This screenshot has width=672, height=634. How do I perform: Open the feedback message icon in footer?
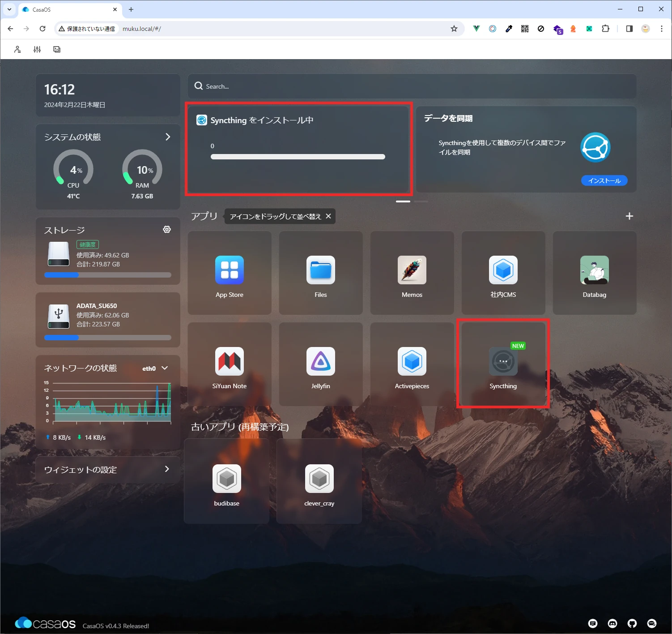[593, 623]
